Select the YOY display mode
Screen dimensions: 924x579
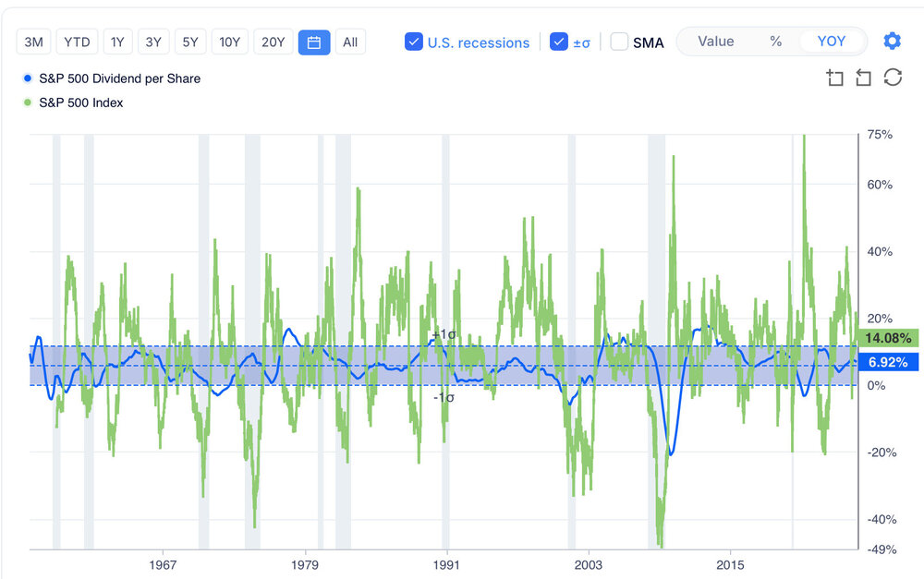tap(832, 42)
